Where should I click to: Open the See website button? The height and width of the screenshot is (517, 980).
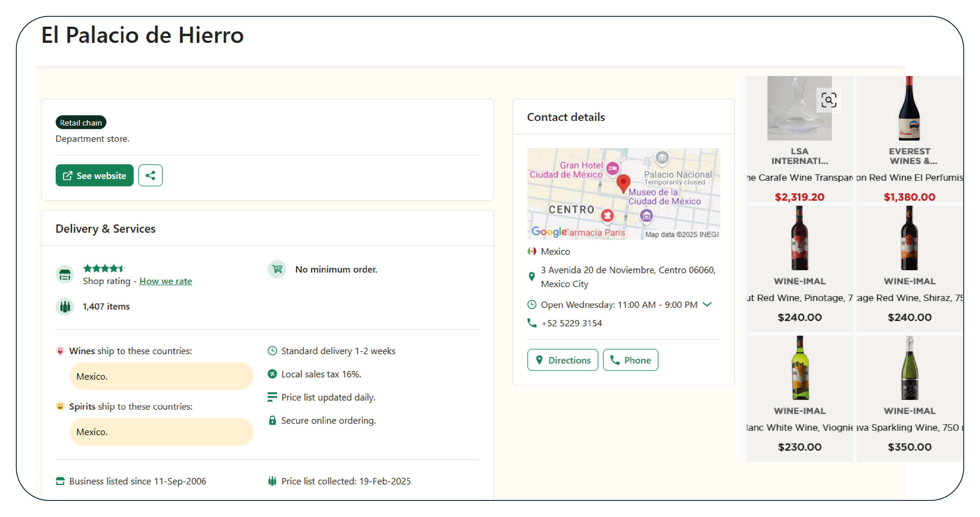pos(94,175)
